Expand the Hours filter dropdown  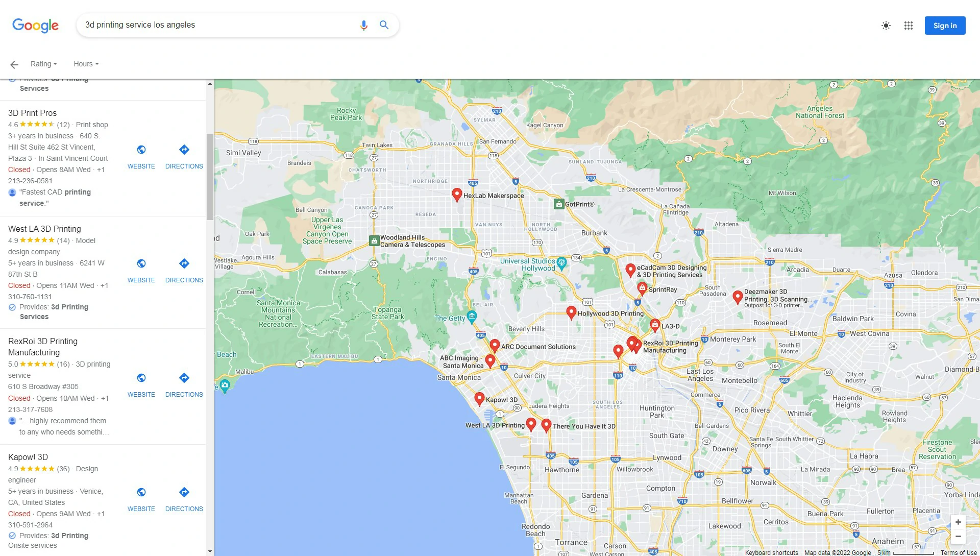pos(85,64)
